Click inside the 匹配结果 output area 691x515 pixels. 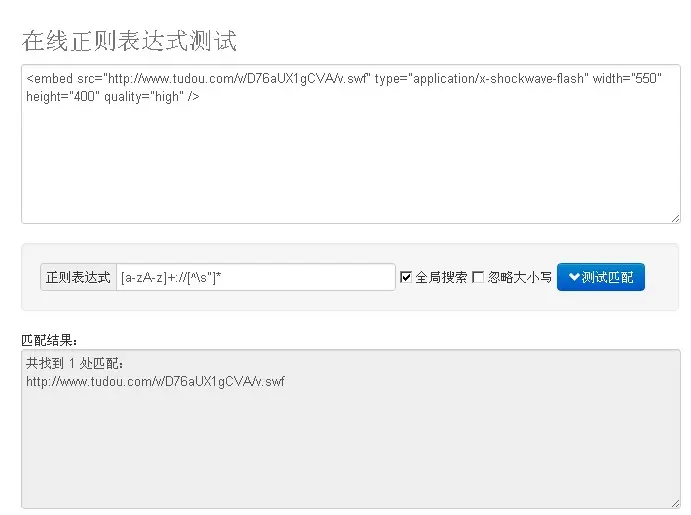[x=351, y=429]
